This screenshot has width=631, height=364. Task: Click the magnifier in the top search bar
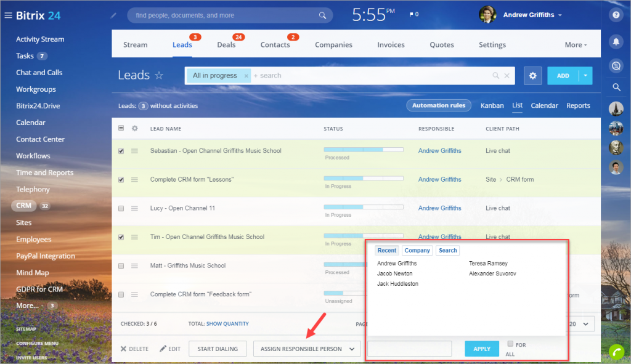tap(322, 15)
